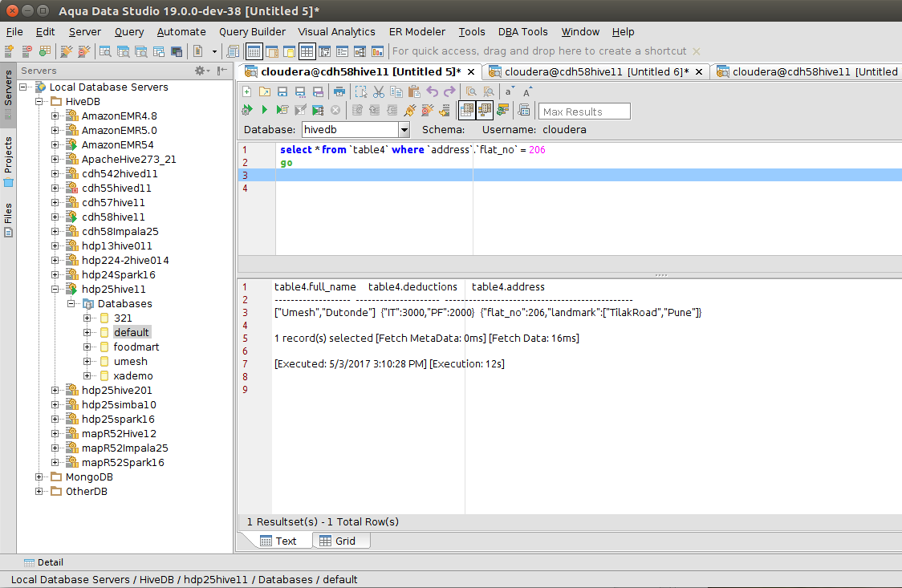The image size is (902, 588).
Task: Open the Projects side tab
Action: tap(8, 161)
